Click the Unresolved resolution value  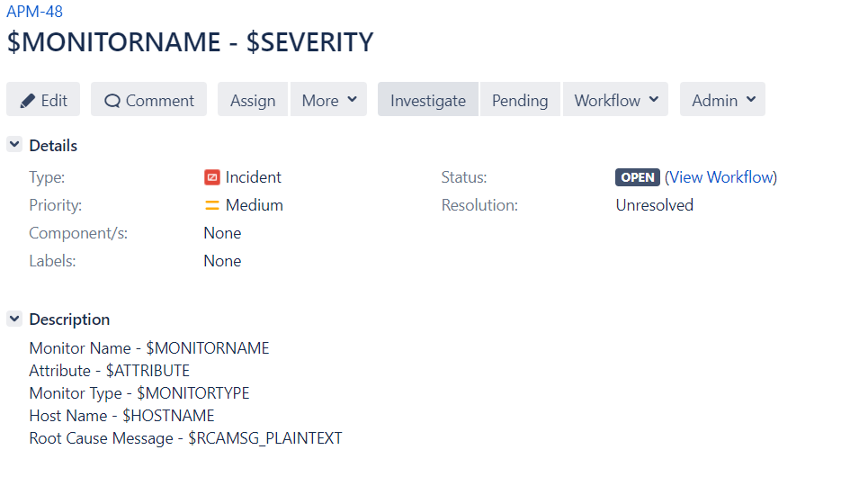coord(654,205)
